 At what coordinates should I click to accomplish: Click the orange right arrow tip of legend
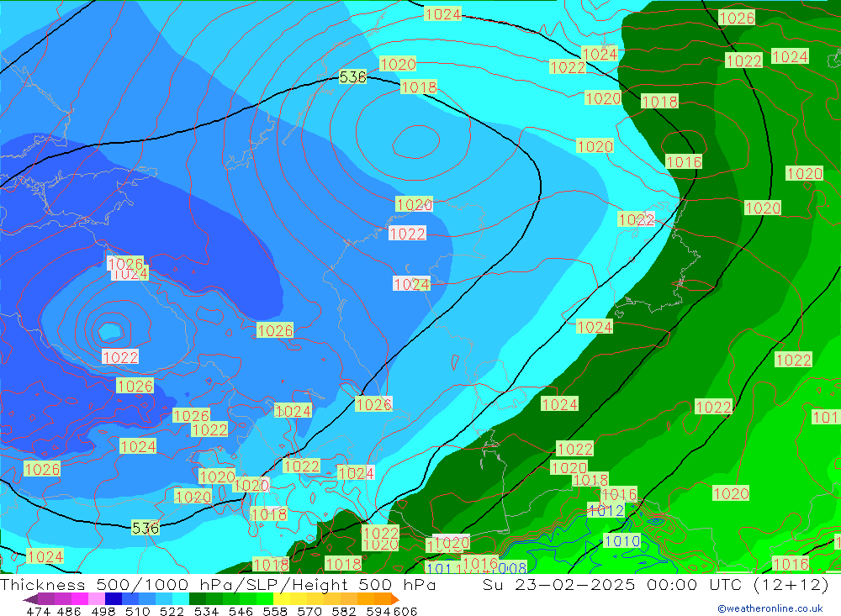pos(395,599)
